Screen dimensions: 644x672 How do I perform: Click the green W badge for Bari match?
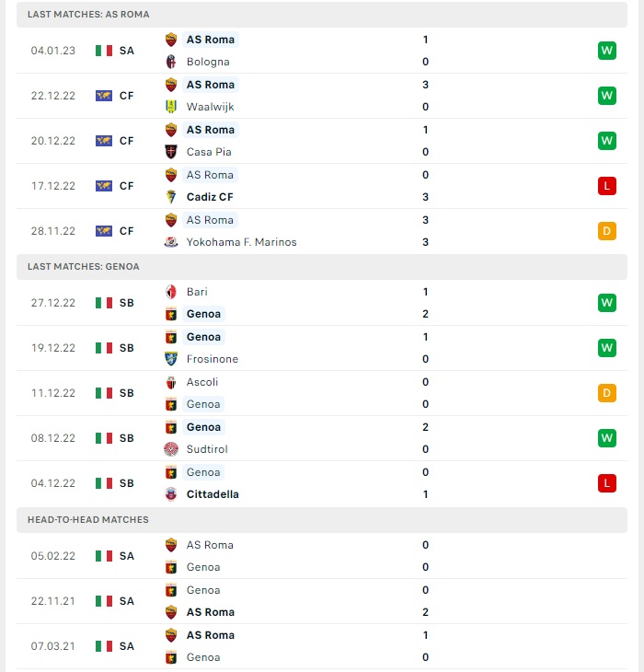point(607,303)
